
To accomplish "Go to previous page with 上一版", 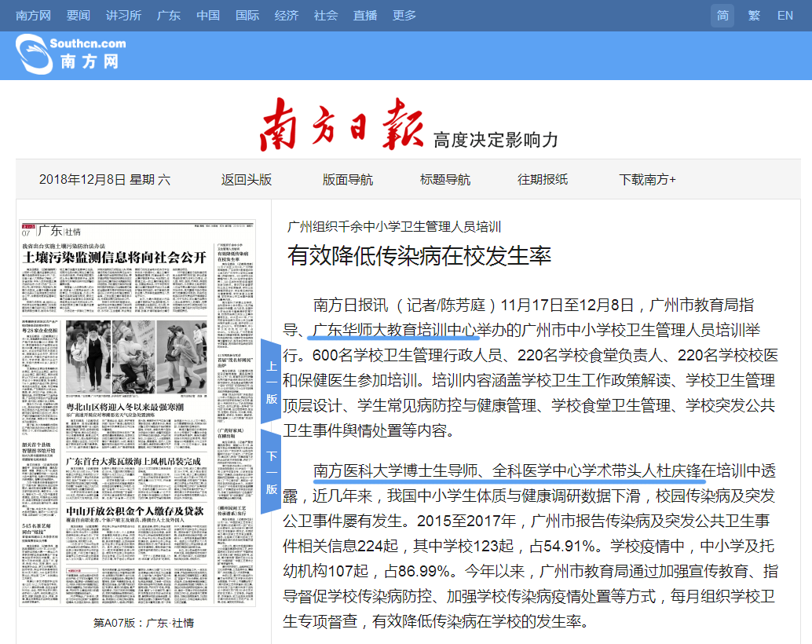I will pyautogui.click(x=271, y=382).
